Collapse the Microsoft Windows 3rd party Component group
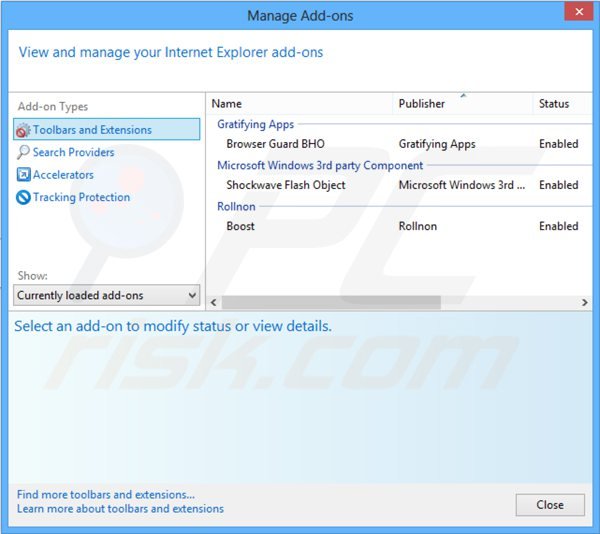The width and height of the screenshot is (600, 534). (320, 166)
